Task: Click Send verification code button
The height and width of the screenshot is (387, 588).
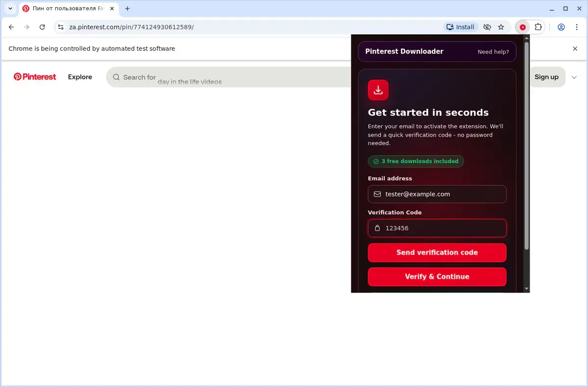Action: pos(437,253)
